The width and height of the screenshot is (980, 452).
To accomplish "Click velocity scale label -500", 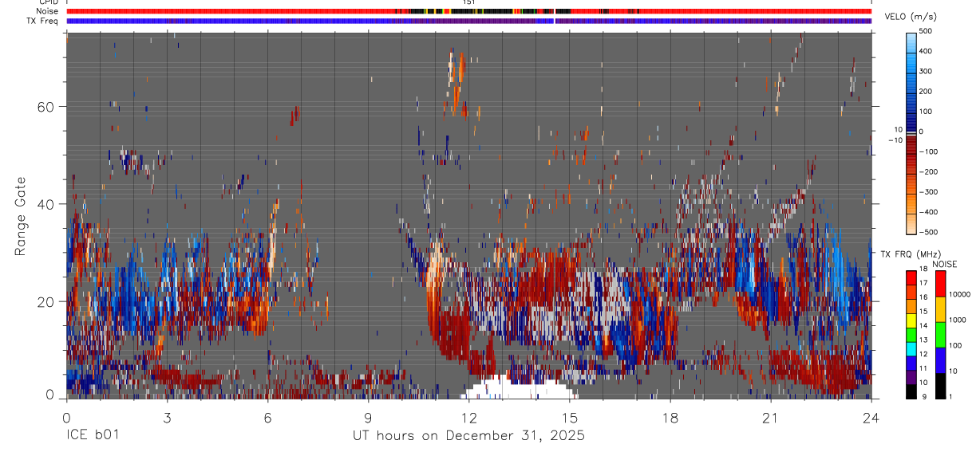I will coord(928,232).
